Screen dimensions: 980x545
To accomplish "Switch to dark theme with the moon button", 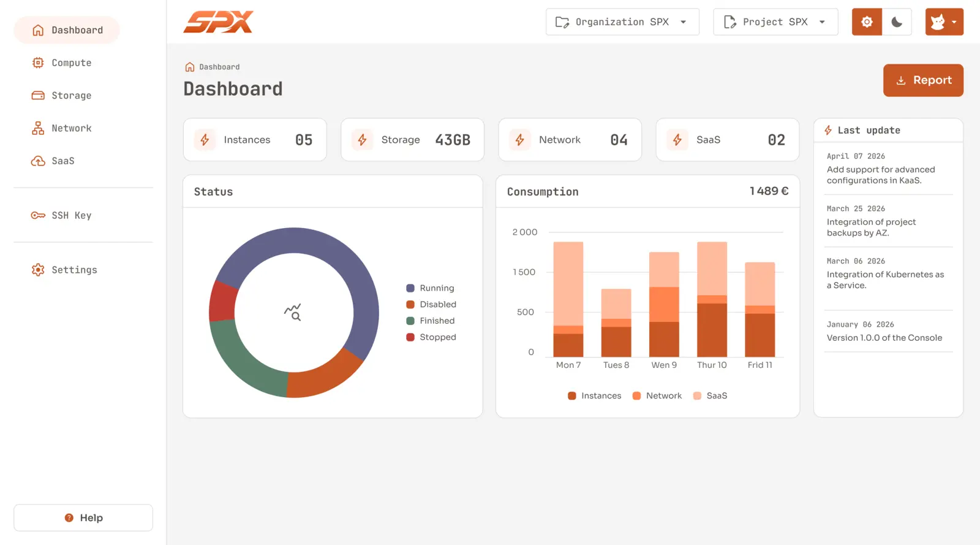I will coord(897,22).
